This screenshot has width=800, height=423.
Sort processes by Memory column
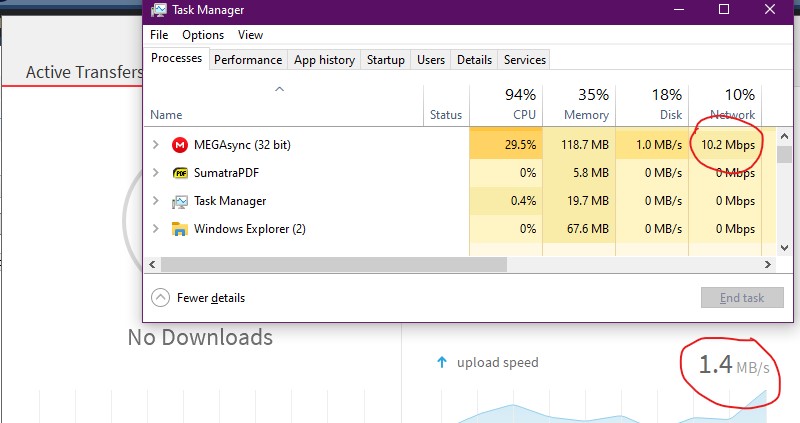pos(578,104)
